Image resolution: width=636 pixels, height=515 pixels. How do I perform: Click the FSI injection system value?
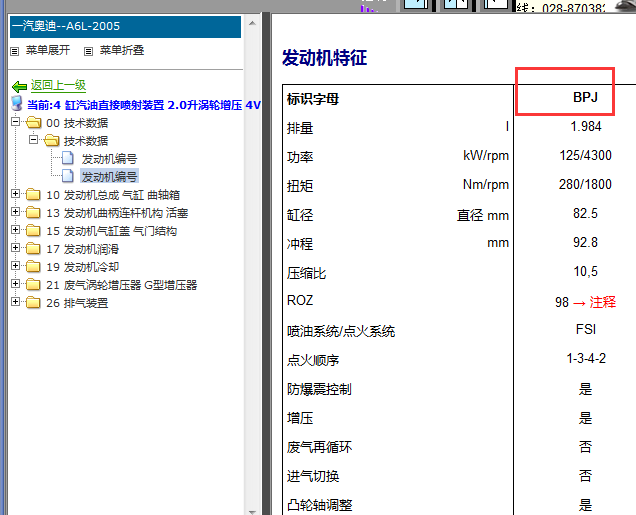tap(585, 329)
